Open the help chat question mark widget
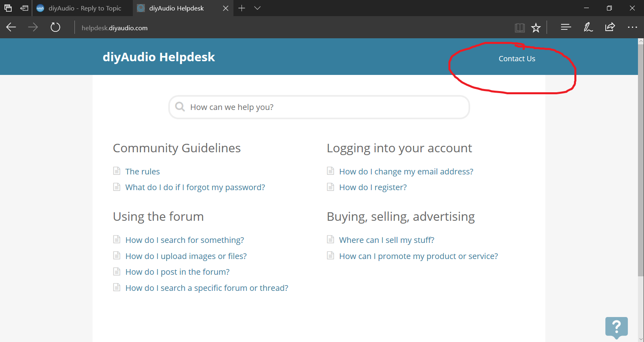Image resolution: width=644 pixels, height=342 pixels. (x=616, y=327)
